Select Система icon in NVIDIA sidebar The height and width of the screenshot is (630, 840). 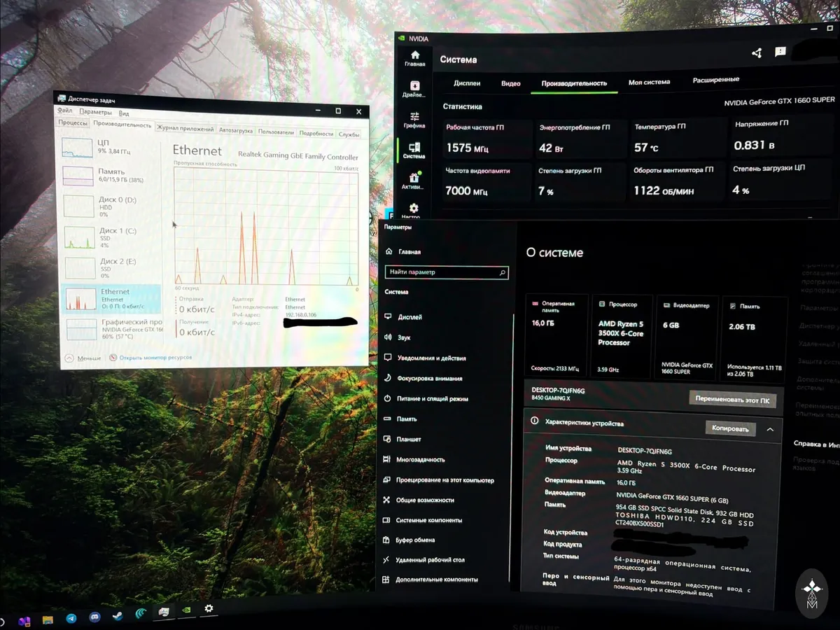[414, 150]
